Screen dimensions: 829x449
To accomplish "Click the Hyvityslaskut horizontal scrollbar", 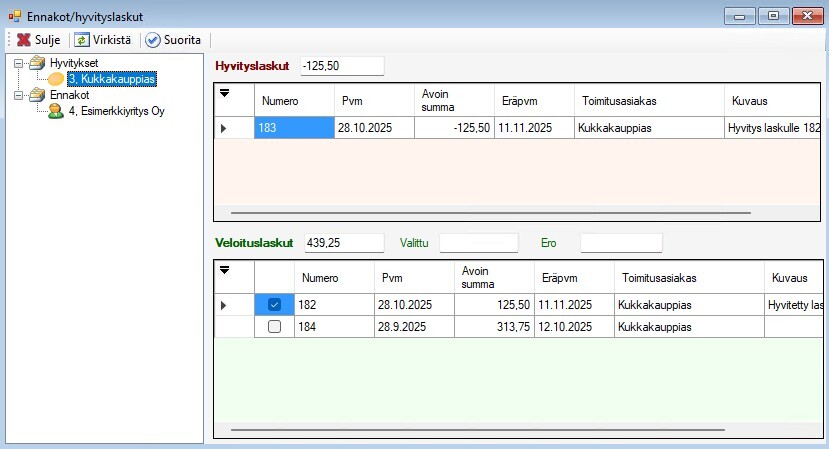I will point(490,213).
